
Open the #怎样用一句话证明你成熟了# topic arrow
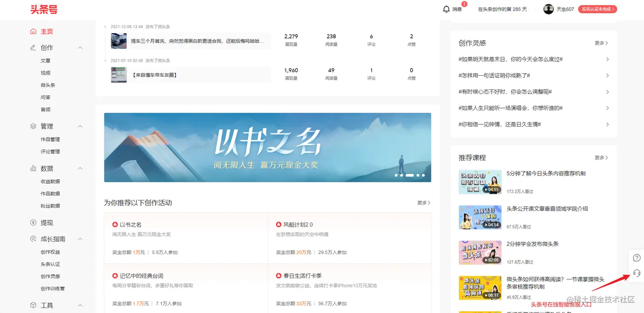(x=607, y=76)
